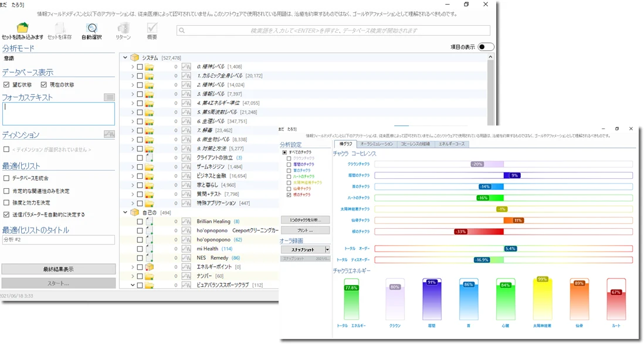644x346 pixels.
Task: Click the graph icon for カルミック全身レベル
Action: click(187, 76)
